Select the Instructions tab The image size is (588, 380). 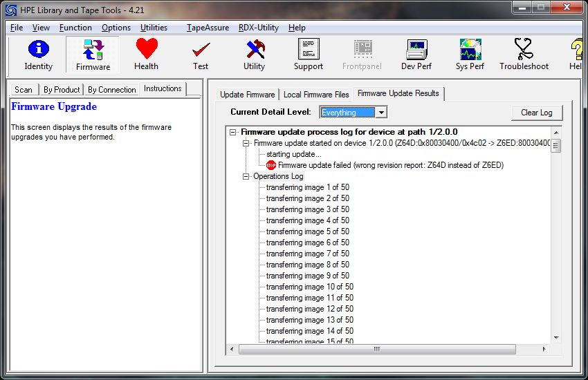[163, 88]
